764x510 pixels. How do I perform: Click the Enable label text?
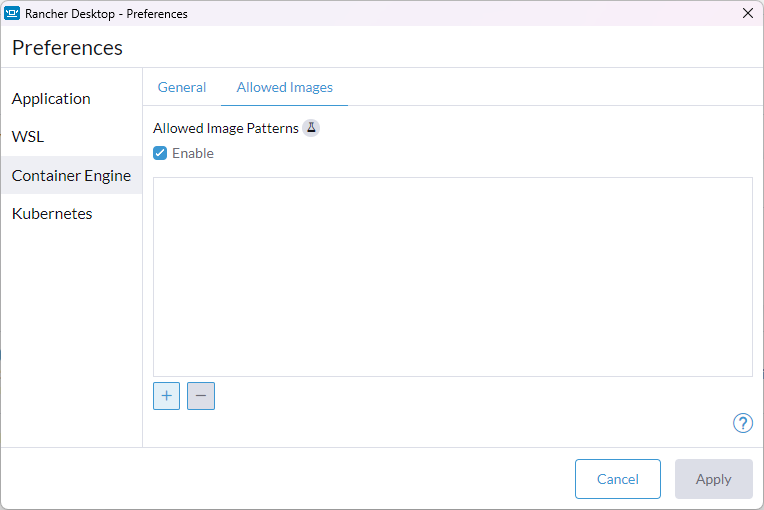click(x=193, y=153)
